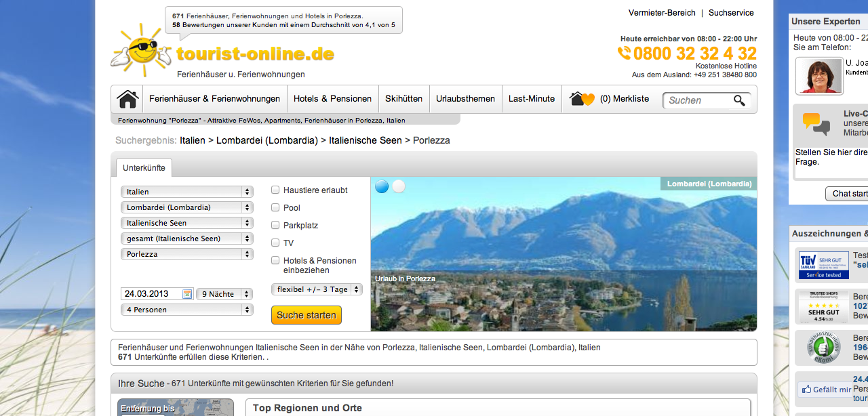Click the TÜV Saarland service tested badge
868x416 pixels.
coord(823,265)
